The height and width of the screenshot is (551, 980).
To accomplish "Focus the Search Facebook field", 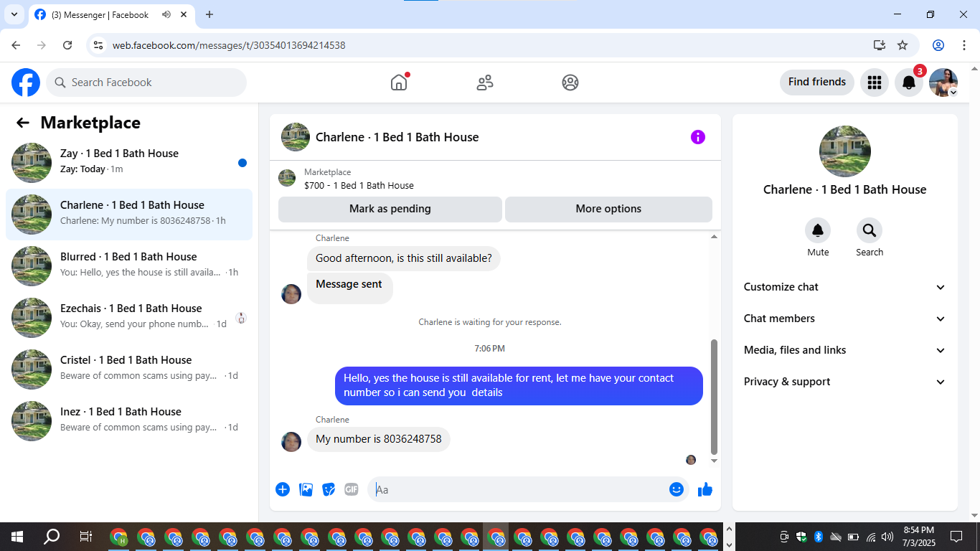I will (146, 83).
